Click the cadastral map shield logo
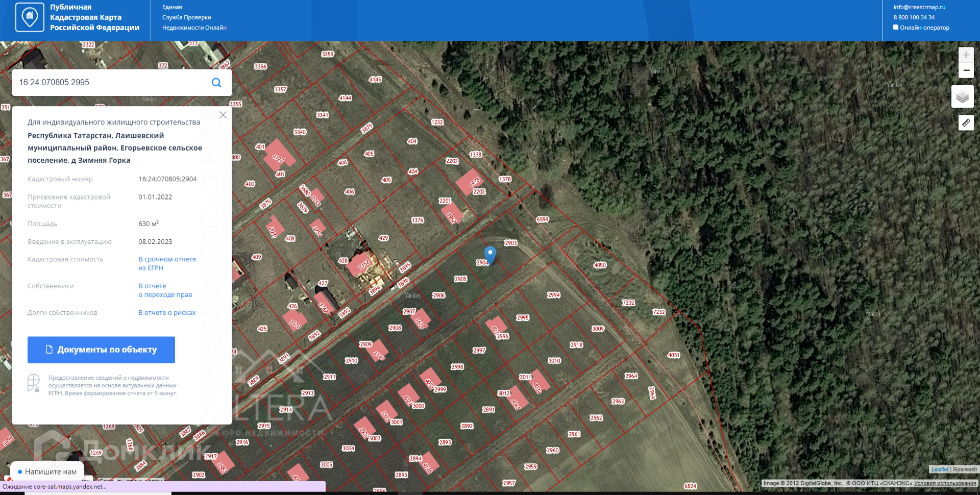This screenshot has width=980, height=495. 30,17
